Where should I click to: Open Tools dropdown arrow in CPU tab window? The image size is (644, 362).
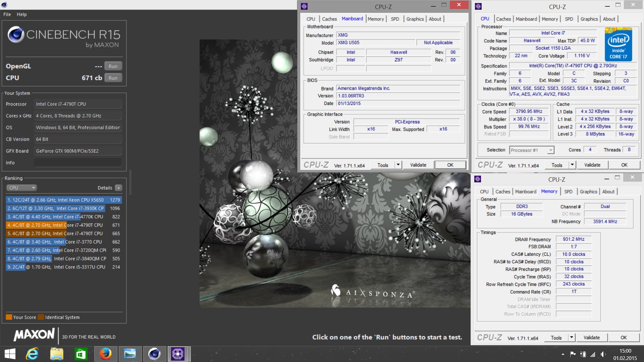point(572,165)
